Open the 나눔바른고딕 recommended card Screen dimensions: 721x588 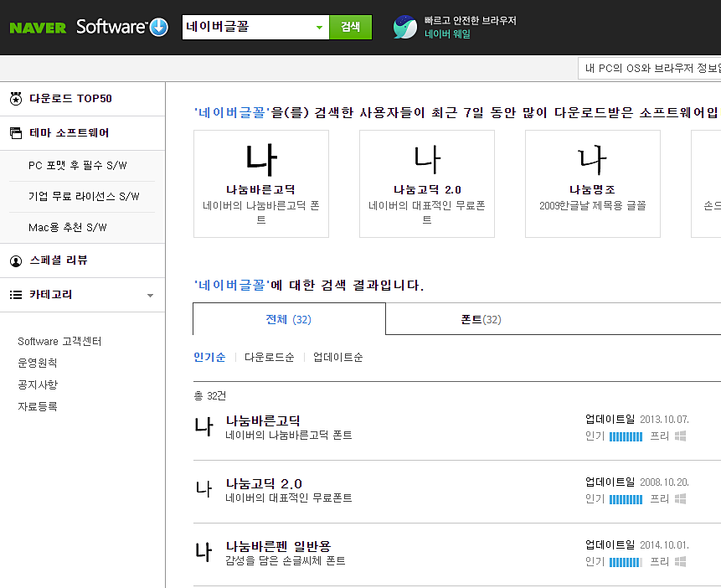pyautogui.click(x=261, y=183)
